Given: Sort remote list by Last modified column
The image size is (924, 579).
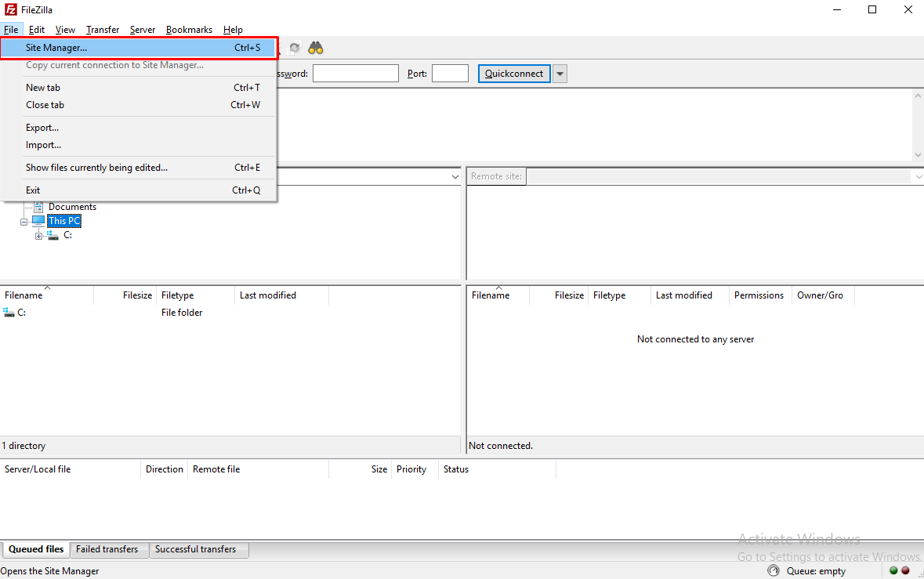Looking at the screenshot, I should tap(690, 295).
